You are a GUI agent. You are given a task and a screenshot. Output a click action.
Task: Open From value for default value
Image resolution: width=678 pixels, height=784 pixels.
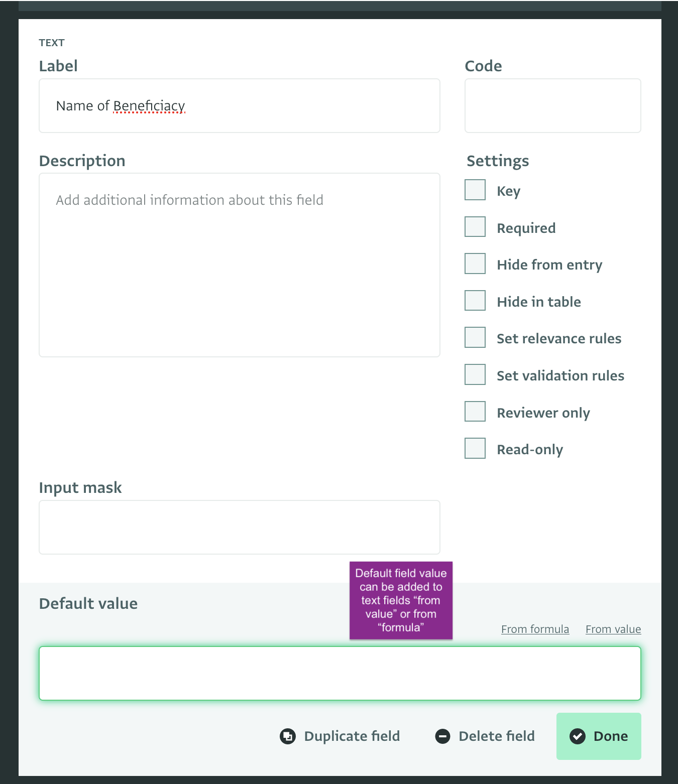coord(613,629)
